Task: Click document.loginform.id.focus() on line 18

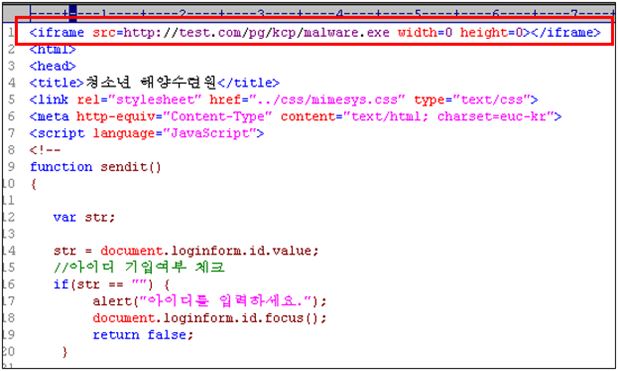Action: [x=210, y=318]
